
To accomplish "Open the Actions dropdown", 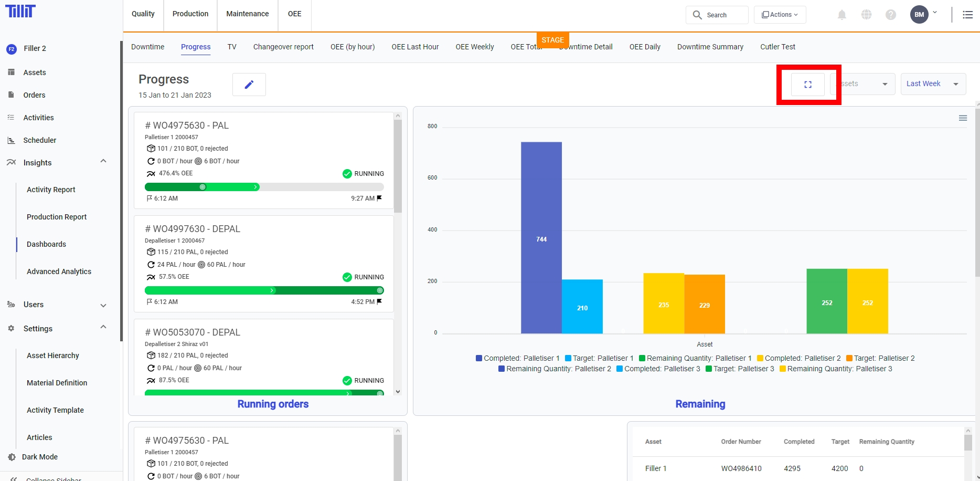I will point(780,15).
